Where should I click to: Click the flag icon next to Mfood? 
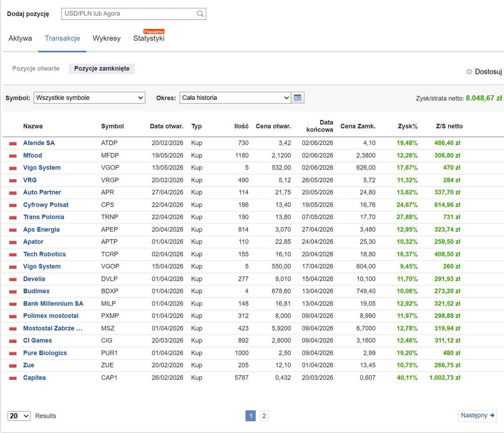[13, 156]
